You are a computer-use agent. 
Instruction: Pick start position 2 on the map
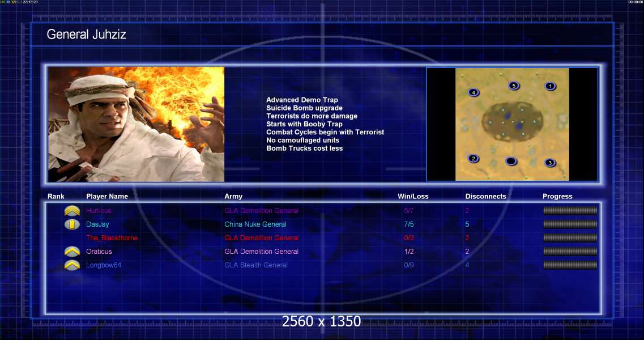(x=473, y=159)
